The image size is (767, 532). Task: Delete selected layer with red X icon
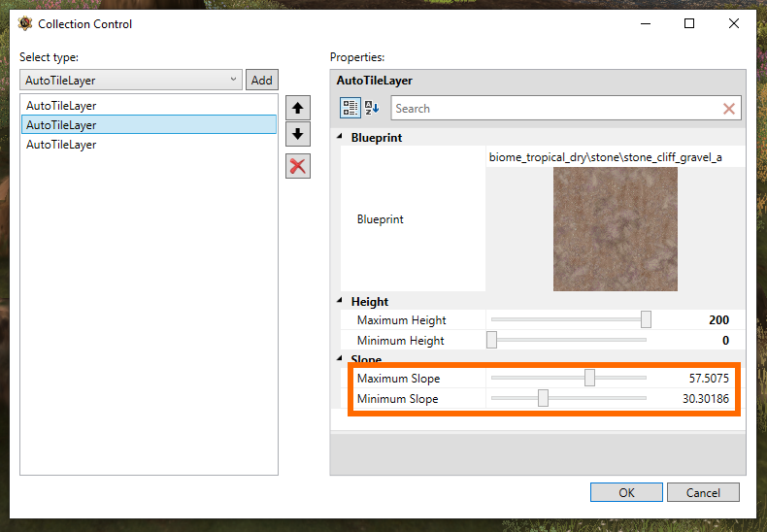pos(297,166)
